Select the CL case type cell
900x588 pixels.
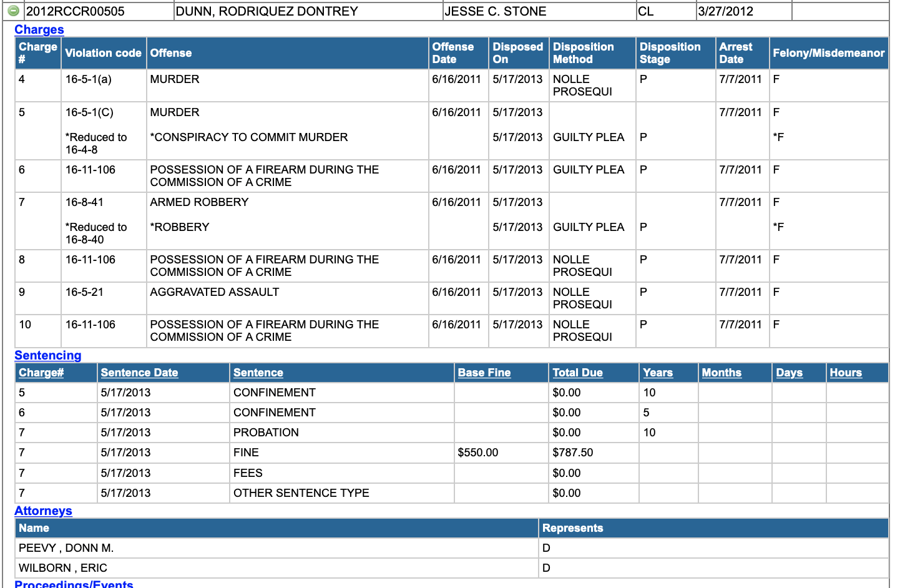(x=666, y=11)
